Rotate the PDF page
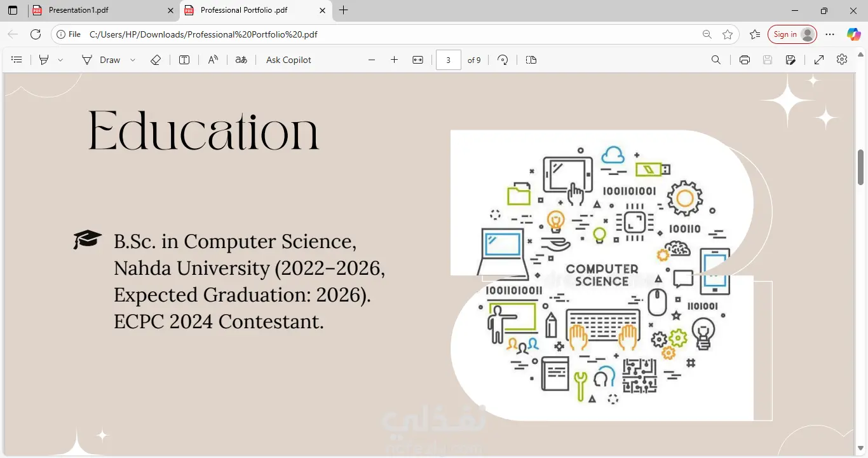The width and height of the screenshot is (868, 458). tap(503, 60)
